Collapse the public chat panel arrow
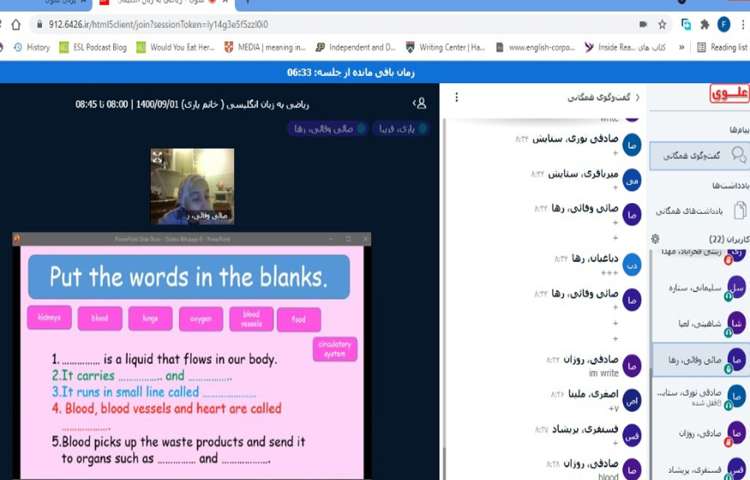 coord(638,97)
